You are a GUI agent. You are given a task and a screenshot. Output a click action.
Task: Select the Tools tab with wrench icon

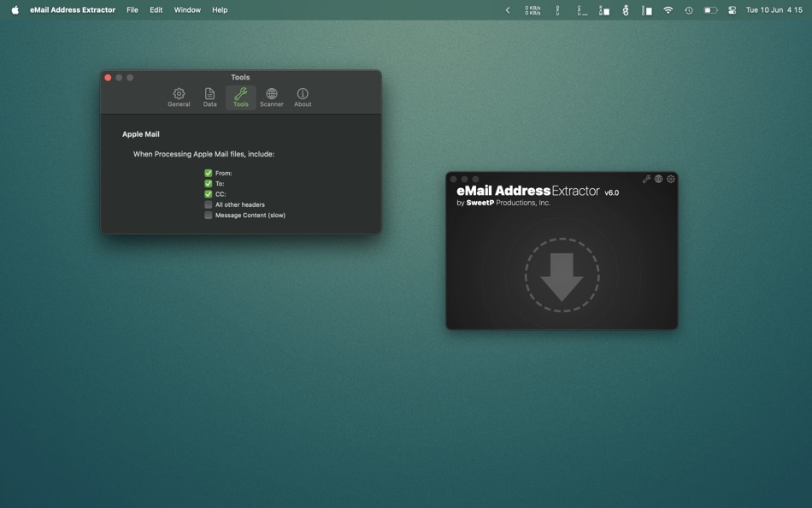pos(241,97)
